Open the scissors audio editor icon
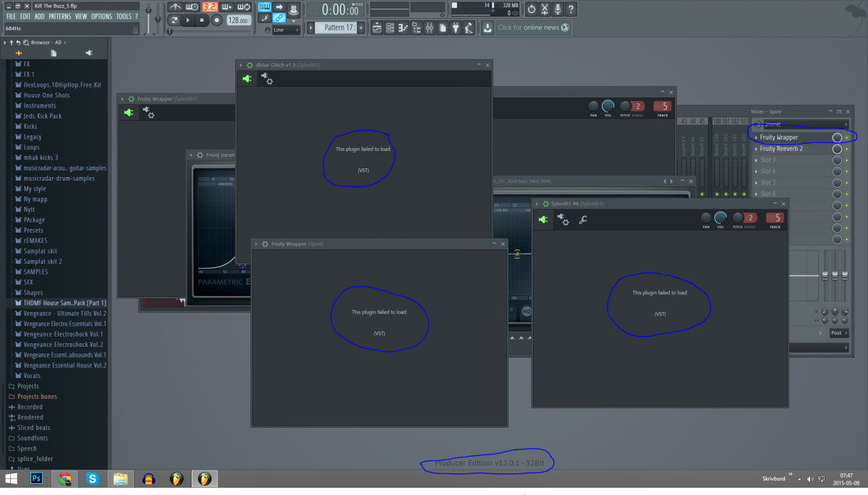The image size is (868, 495). (x=545, y=9)
